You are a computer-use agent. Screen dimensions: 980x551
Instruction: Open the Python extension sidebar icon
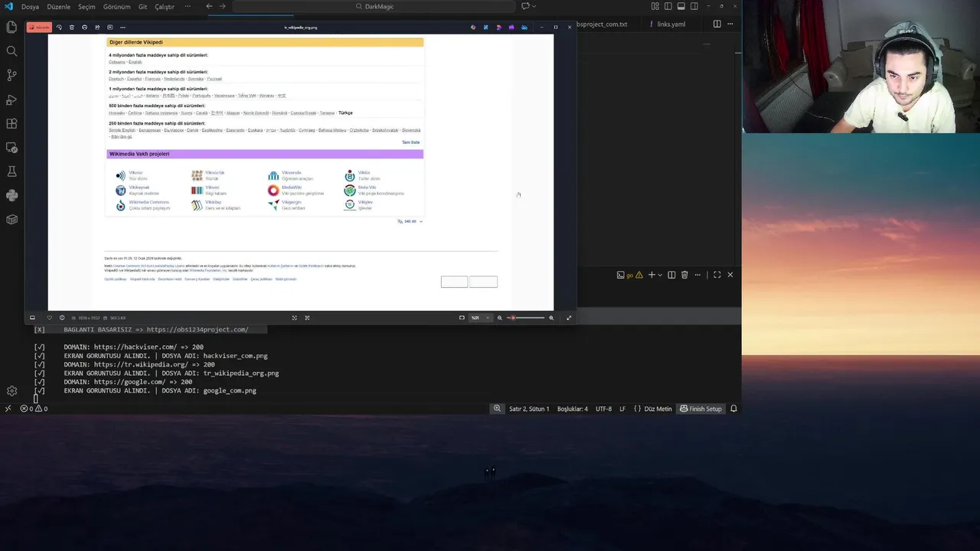click(11, 195)
